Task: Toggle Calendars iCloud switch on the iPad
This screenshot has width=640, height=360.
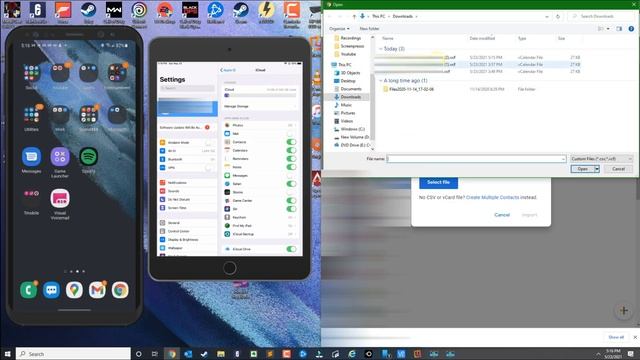Action: pyautogui.click(x=291, y=150)
